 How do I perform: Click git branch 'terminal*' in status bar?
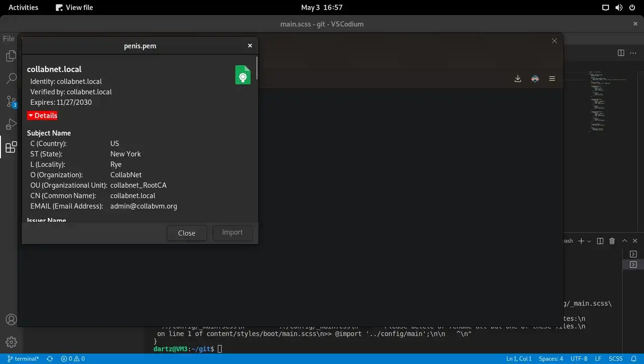[23, 359]
